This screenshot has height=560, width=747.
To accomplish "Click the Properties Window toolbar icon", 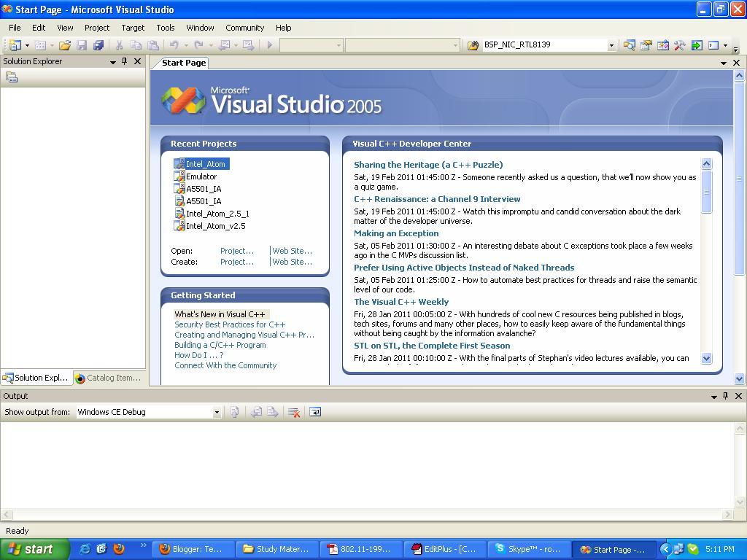I will pos(646,45).
